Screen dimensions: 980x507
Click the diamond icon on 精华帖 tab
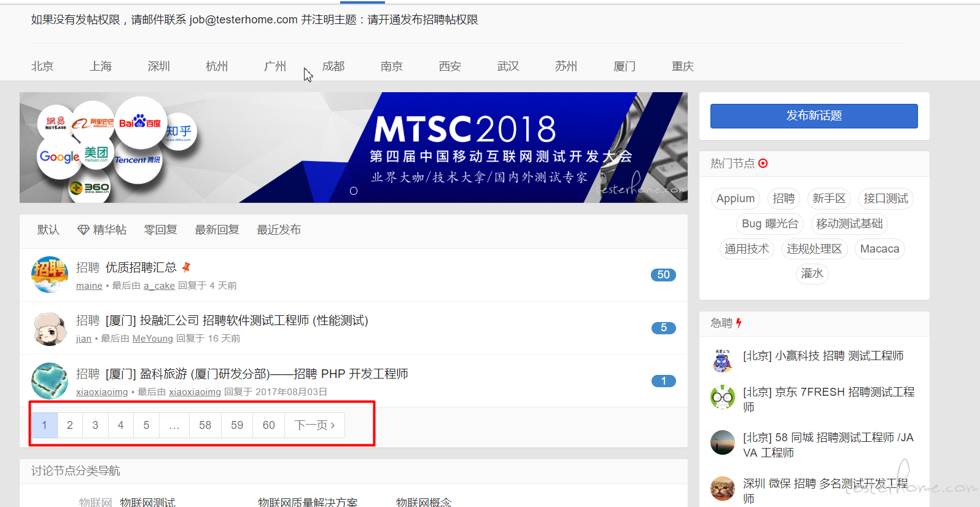point(84,230)
